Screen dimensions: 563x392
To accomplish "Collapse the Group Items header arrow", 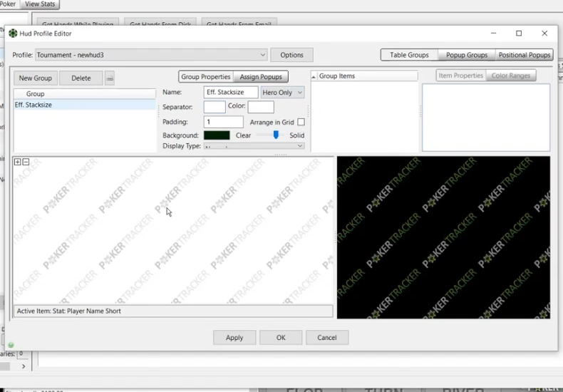I will pos(314,76).
